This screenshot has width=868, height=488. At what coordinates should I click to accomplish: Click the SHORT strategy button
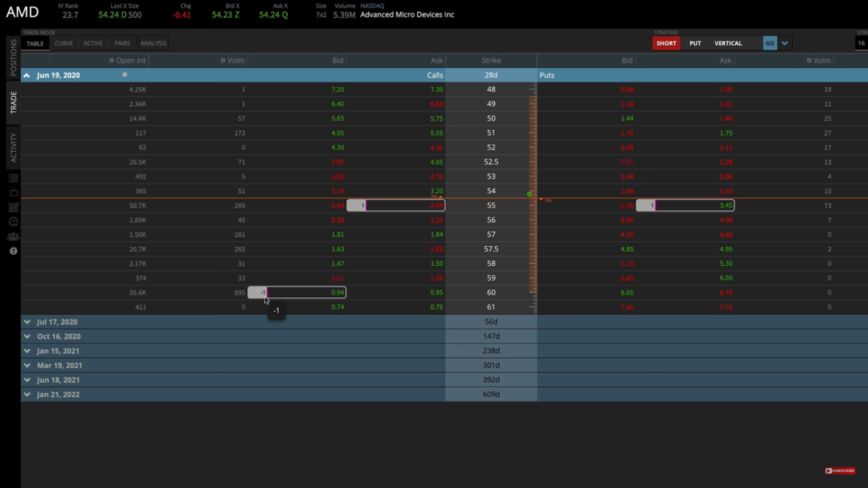tap(666, 43)
